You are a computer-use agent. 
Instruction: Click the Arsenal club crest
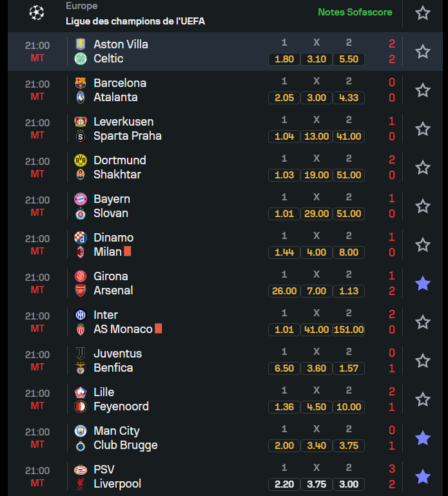pos(81,291)
